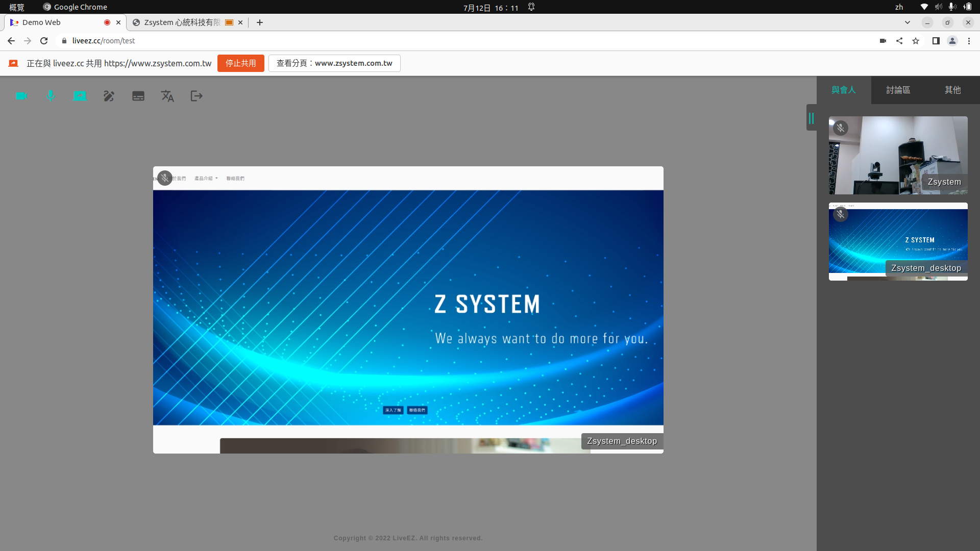Click the 深入了解 button in shared page
The image size is (980, 551).
(393, 410)
